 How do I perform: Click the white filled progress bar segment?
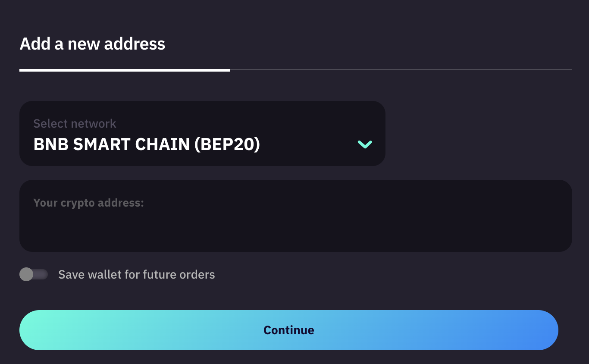tap(124, 70)
